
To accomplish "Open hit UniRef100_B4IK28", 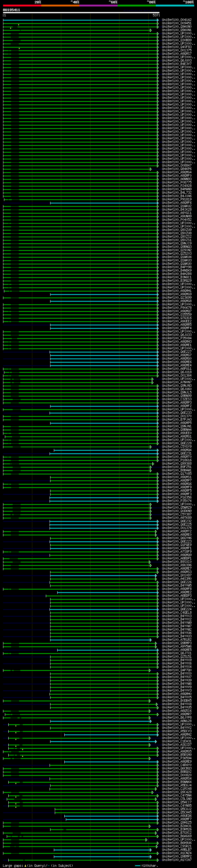I will coord(177,209).
